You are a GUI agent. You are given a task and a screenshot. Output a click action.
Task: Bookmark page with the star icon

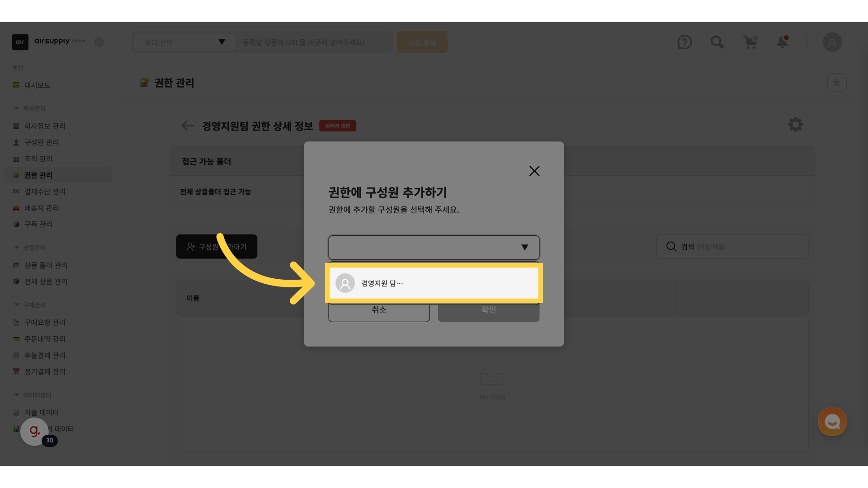coord(836,83)
